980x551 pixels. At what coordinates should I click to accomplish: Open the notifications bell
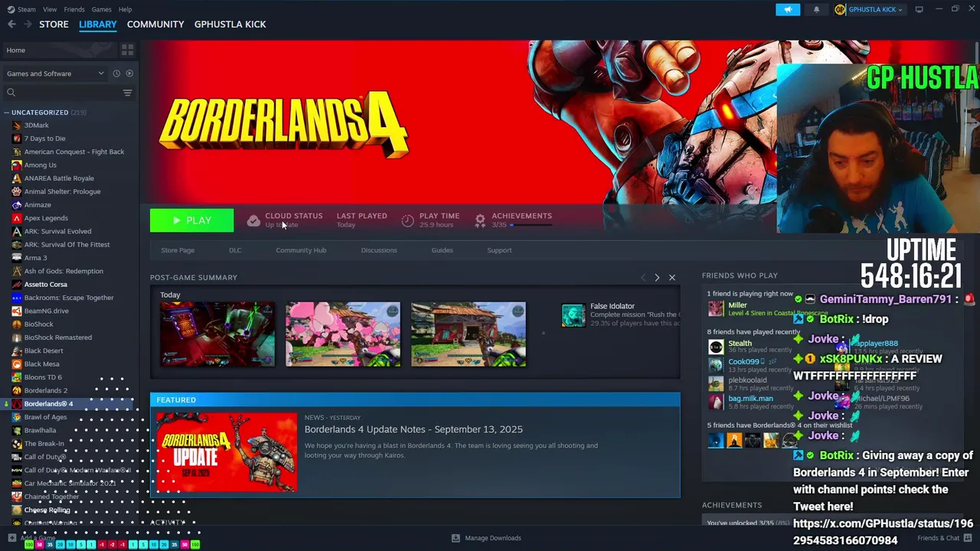816,10
